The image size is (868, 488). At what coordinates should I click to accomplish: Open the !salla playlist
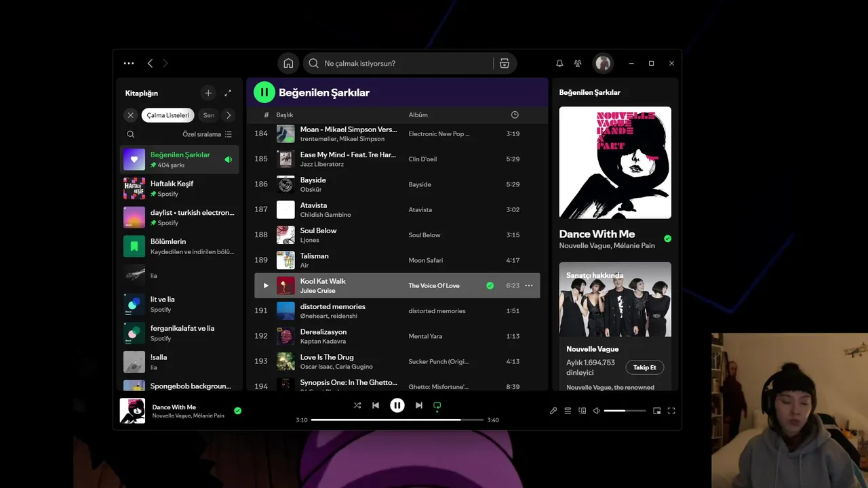180,362
